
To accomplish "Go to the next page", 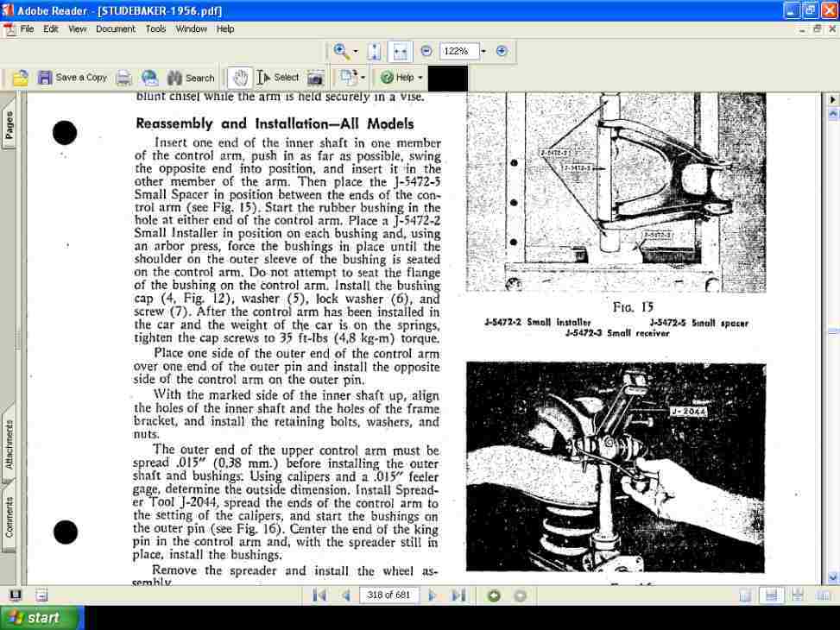I will tap(433, 595).
